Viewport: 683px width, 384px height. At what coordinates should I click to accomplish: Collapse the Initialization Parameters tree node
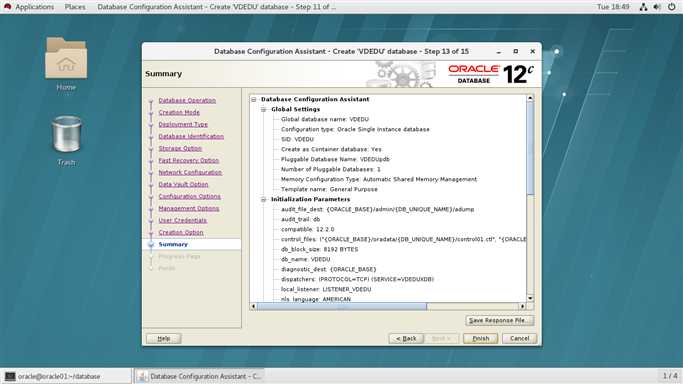(x=264, y=199)
